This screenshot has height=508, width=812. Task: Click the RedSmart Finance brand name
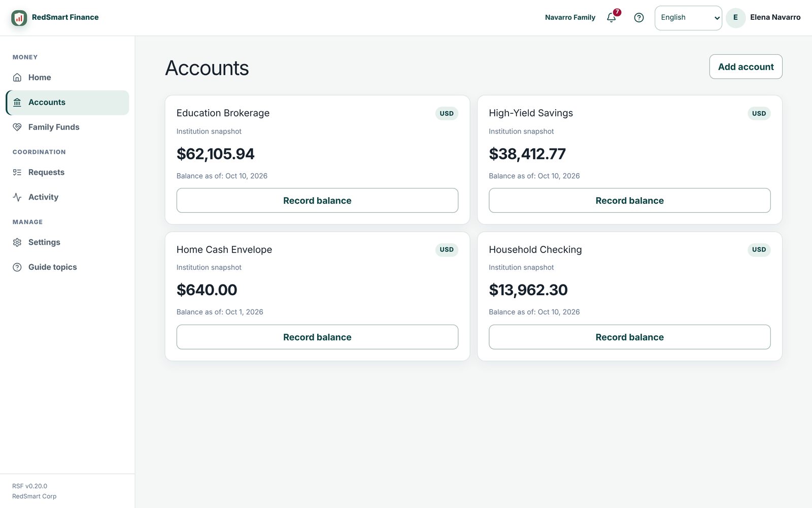click(65, 17)
